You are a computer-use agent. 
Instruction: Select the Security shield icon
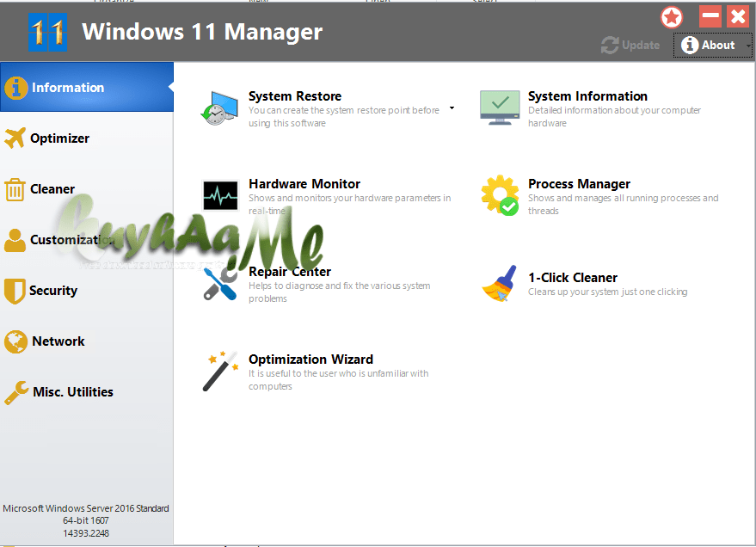click(x=15, y=290)
